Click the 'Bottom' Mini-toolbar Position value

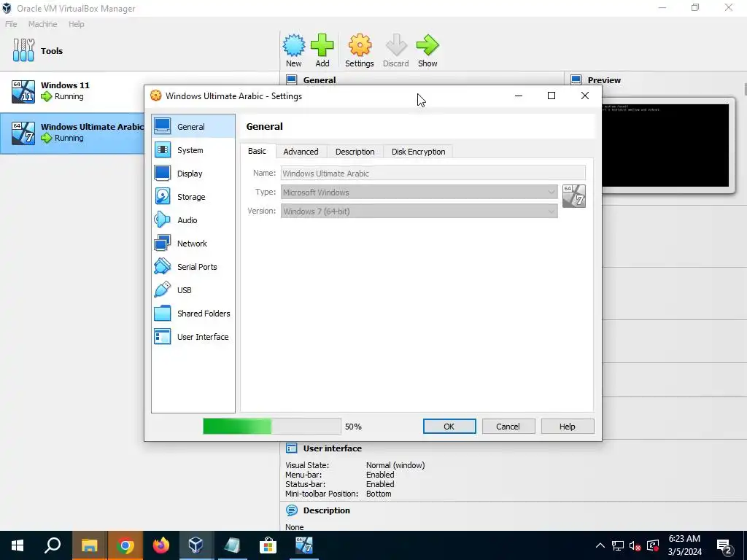click(379, 494)
